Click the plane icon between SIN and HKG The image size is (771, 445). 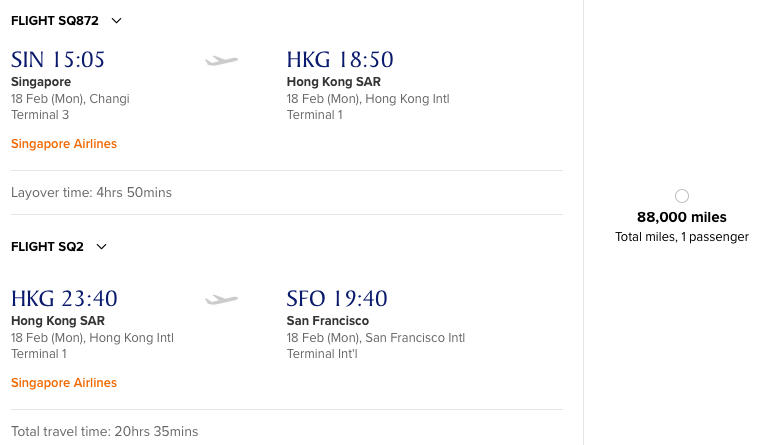pyautogui.click(x=222, y=61)
